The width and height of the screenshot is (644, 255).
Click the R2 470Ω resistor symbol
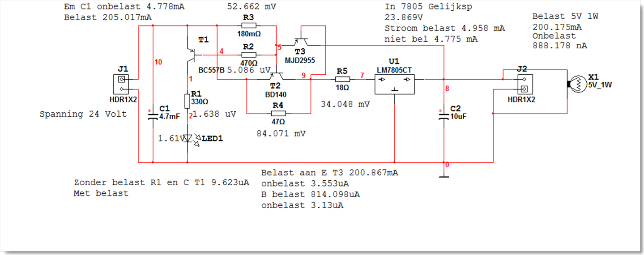click(248, 55)
